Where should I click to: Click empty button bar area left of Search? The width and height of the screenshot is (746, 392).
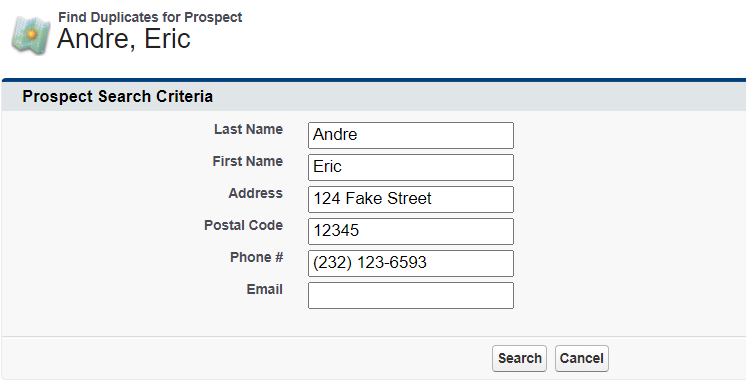[x=246, y=358]
